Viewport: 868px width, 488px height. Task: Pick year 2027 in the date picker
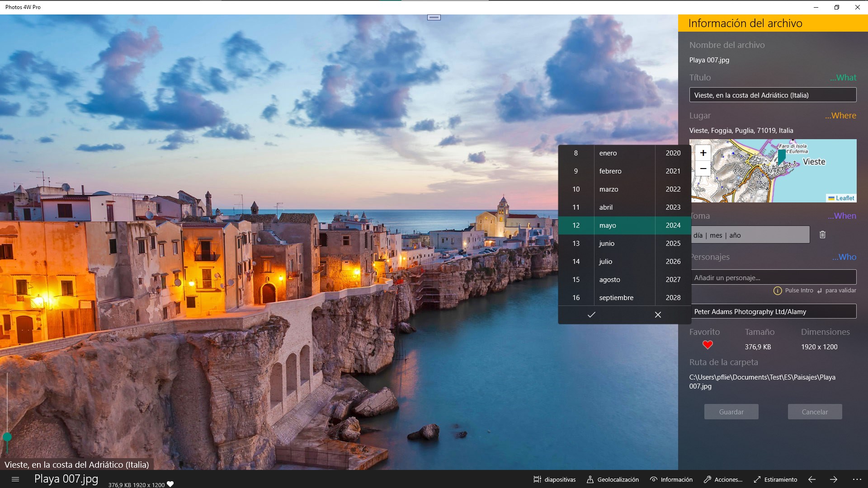coord(673,280)
